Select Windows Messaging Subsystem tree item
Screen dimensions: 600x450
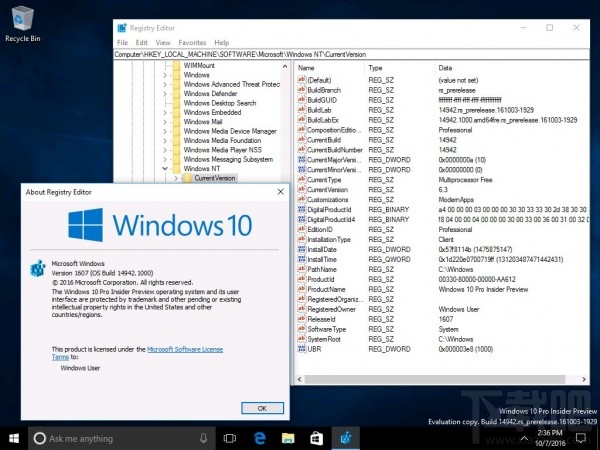228,159
